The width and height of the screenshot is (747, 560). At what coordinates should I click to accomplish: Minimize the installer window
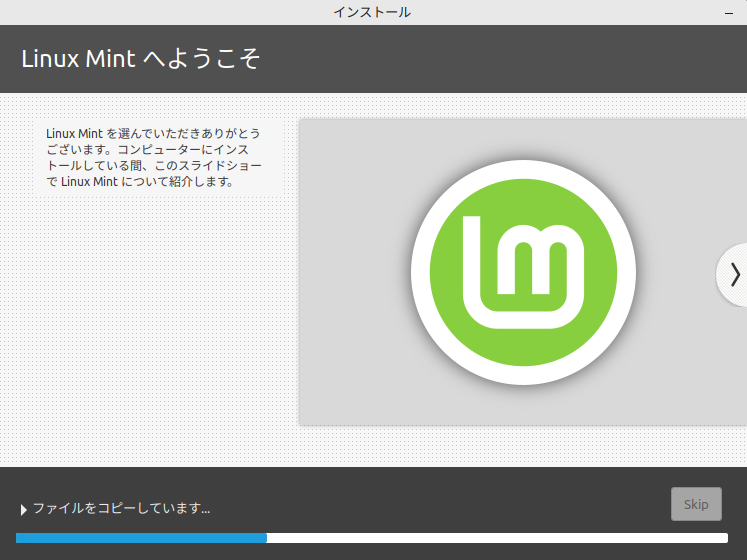coord(728,13)
